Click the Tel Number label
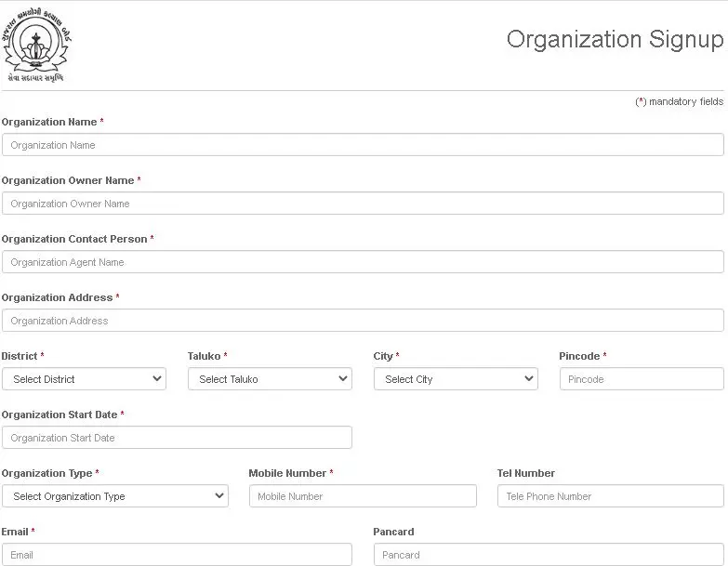The image size is (728, 566). (526, 473)
